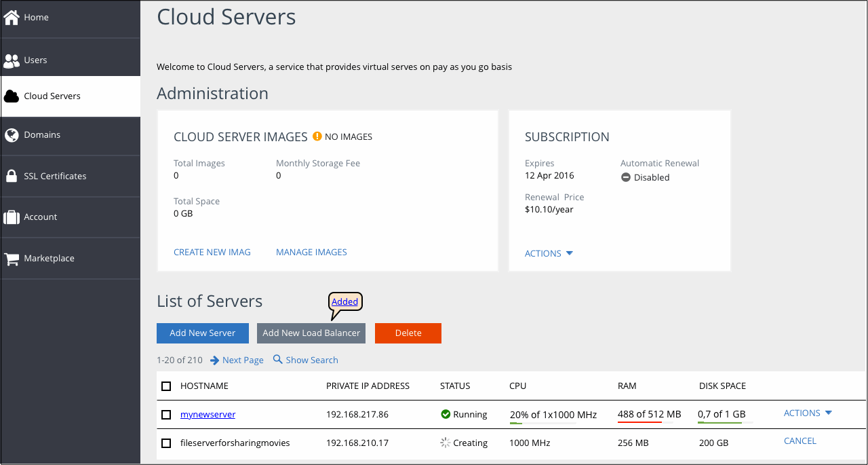Click the Home house icon
868x465 pixels.
(11, 17)
